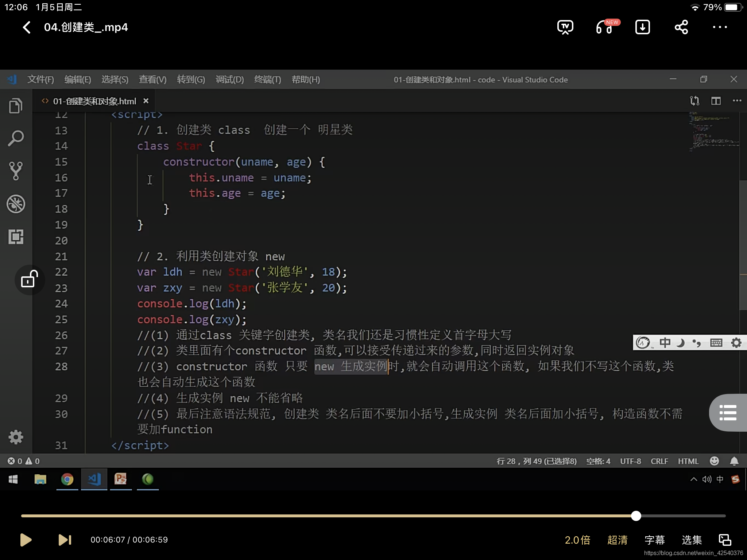
Task: Toggle 中 Chinese mode on IME bar
Action: click(x=665, y=343)
